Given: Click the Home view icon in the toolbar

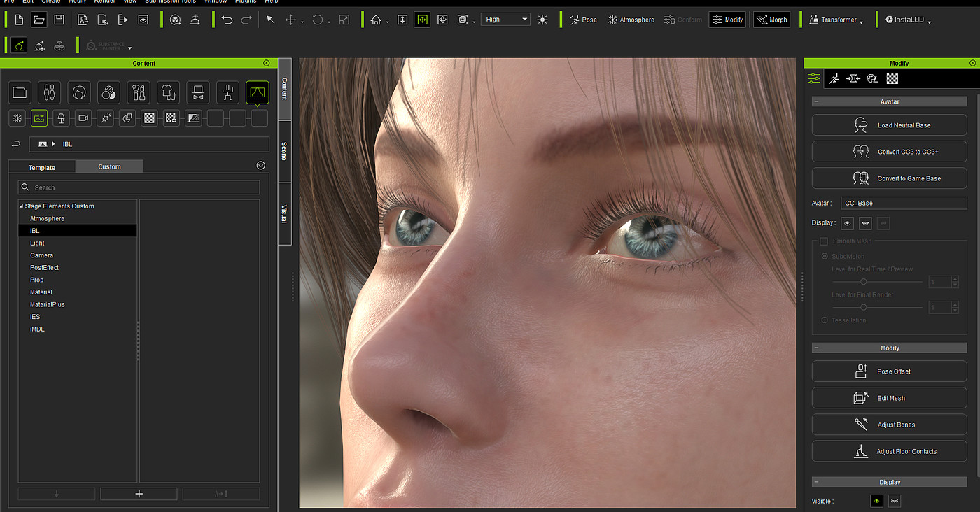Looking at the screenshot, I should pyautogui.click(x=376, y=20).
